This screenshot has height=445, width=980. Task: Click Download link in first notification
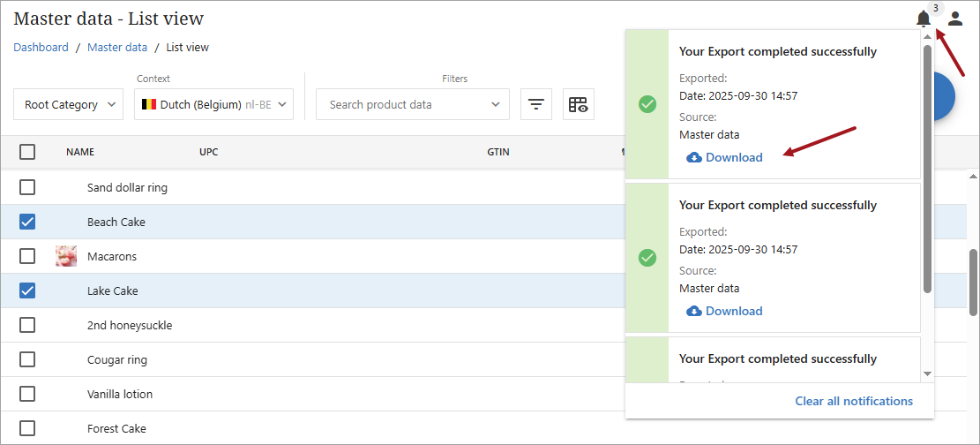click(733, 157)
